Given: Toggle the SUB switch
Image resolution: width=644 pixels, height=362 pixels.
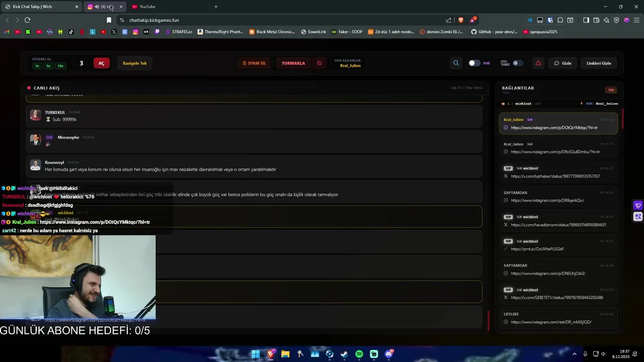Looking at the screenshot, I should coord(474,63).
